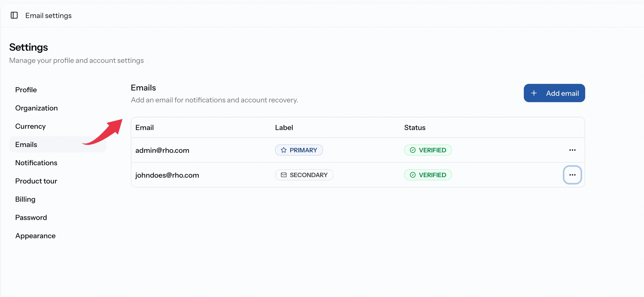Go to Organization settings
The image size is (644, 297).
coord(58,108)
